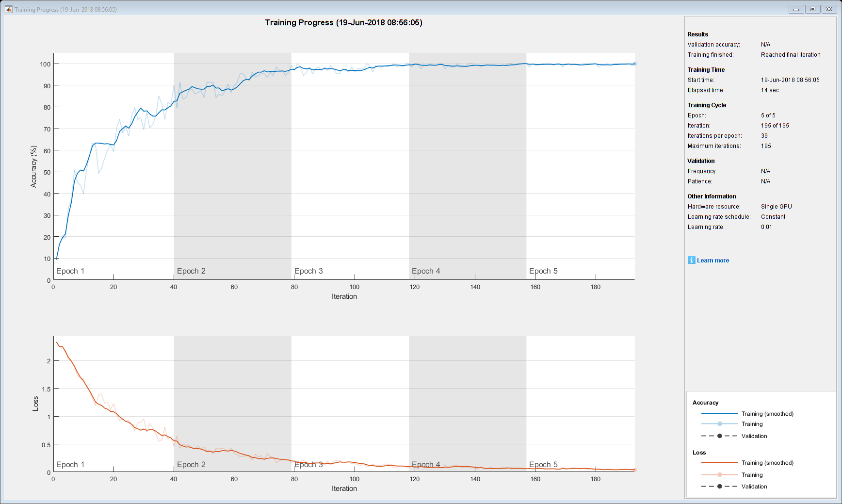Image resolution: width=842 pixels, height=504 pixels.
Task: Click "Training (smoothed)" under the Accuracy legend
Action: 767,414
